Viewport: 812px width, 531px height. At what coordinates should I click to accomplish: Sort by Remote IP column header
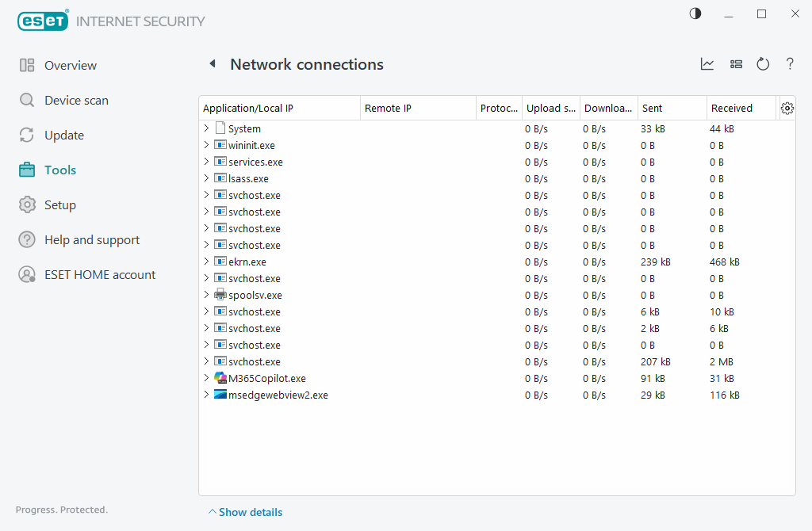coord(418,108)
